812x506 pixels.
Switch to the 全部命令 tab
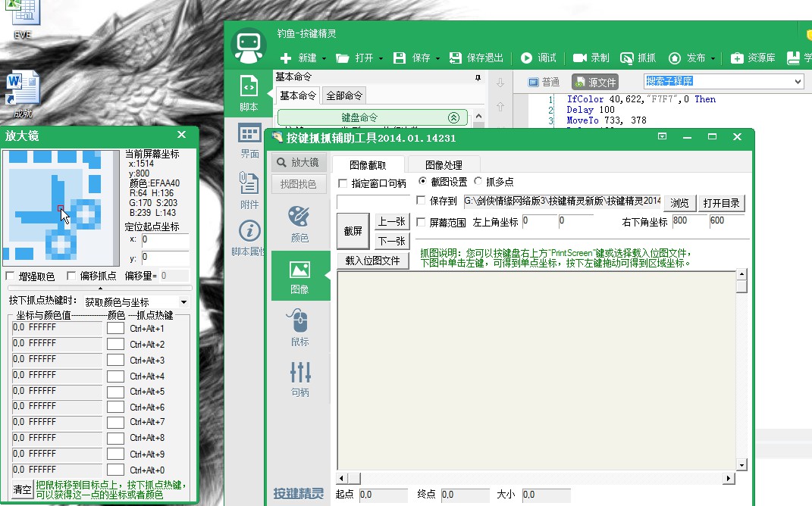pyautogui.click(x=344, y=95)
